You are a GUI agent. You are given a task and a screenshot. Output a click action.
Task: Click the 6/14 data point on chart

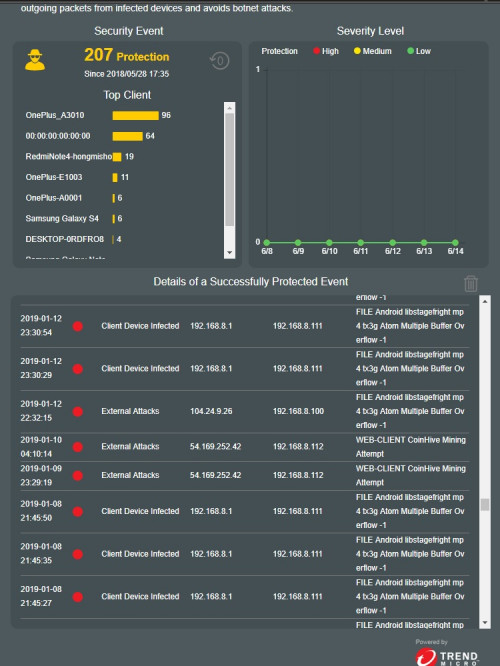(455, 243)
